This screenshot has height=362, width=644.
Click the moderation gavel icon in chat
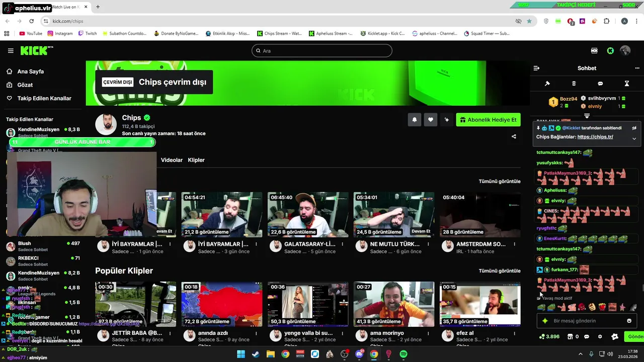[x=547, y=83]
